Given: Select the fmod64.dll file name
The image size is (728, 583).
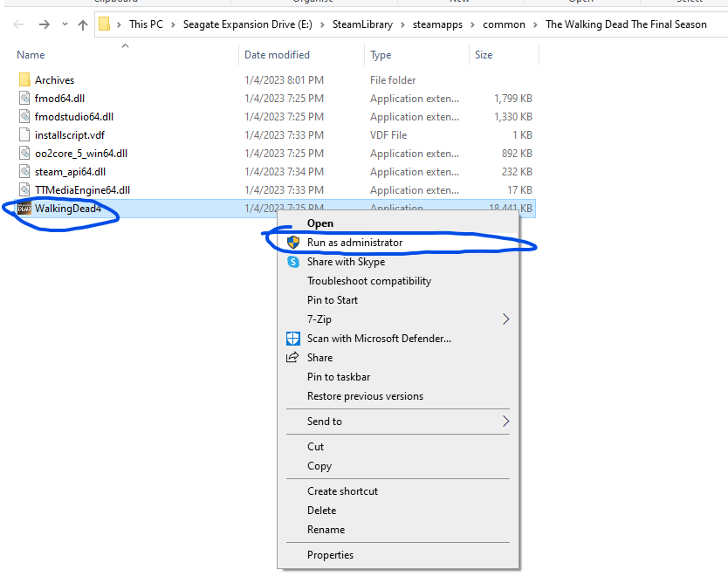Looking at the screenshot, I should click(x=59, y=98).
